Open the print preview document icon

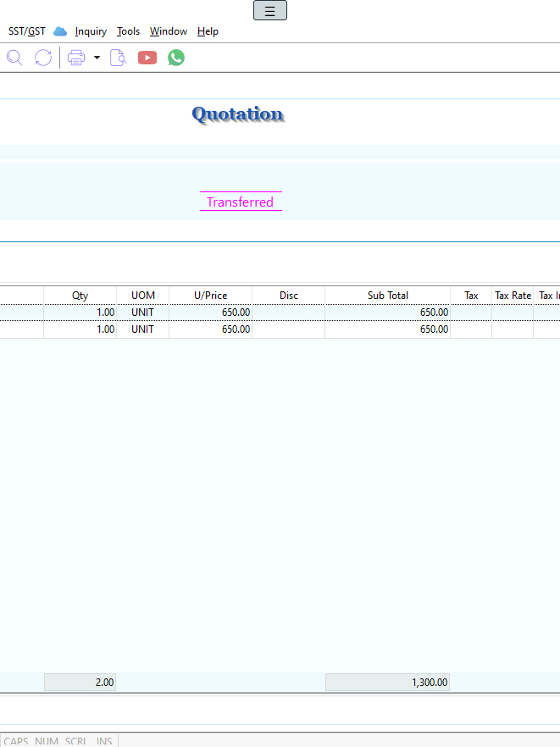pyautogui.click(x=119, y=58)
